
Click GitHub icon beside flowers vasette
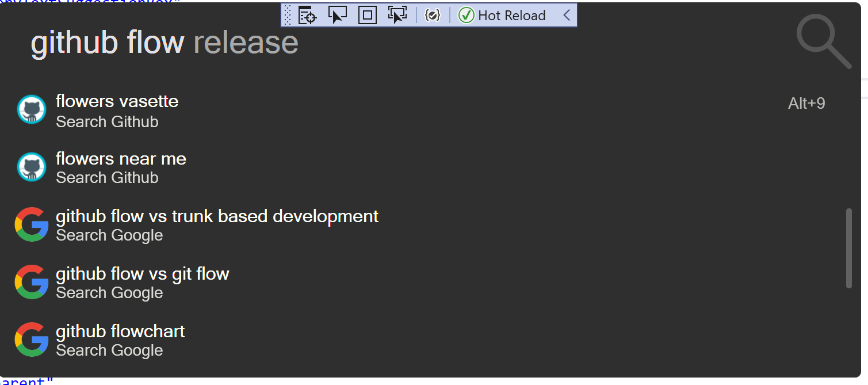point(32,109)
